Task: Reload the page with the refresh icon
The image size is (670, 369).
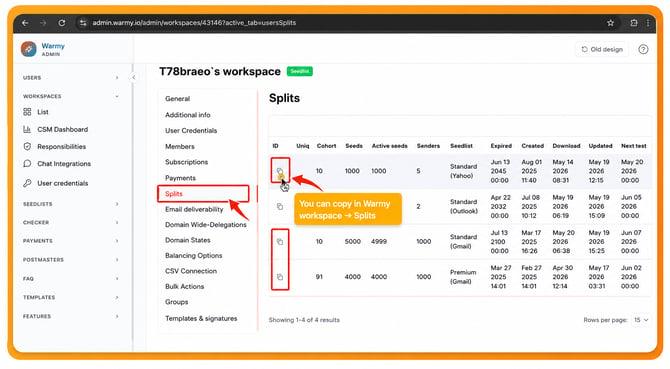Action: [62, 23]
